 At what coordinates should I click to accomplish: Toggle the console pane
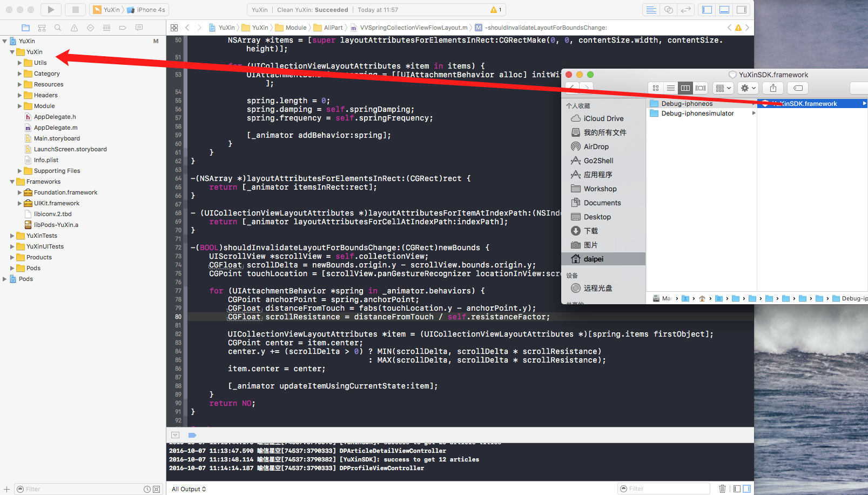(746, 489)
